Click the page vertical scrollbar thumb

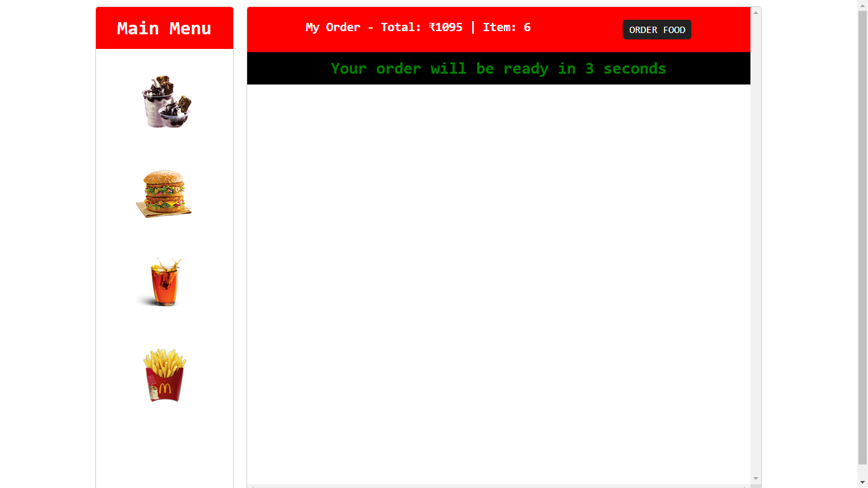pos(862,236)
